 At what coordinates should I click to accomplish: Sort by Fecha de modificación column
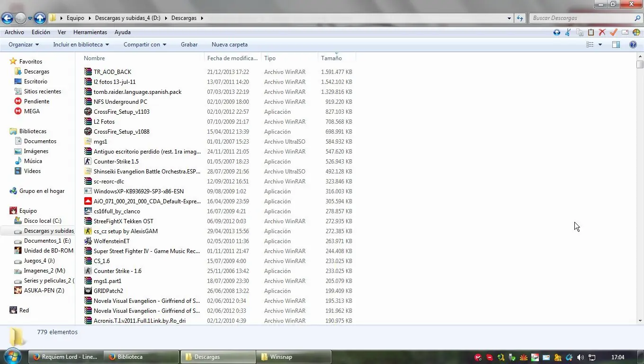(233, 58)
